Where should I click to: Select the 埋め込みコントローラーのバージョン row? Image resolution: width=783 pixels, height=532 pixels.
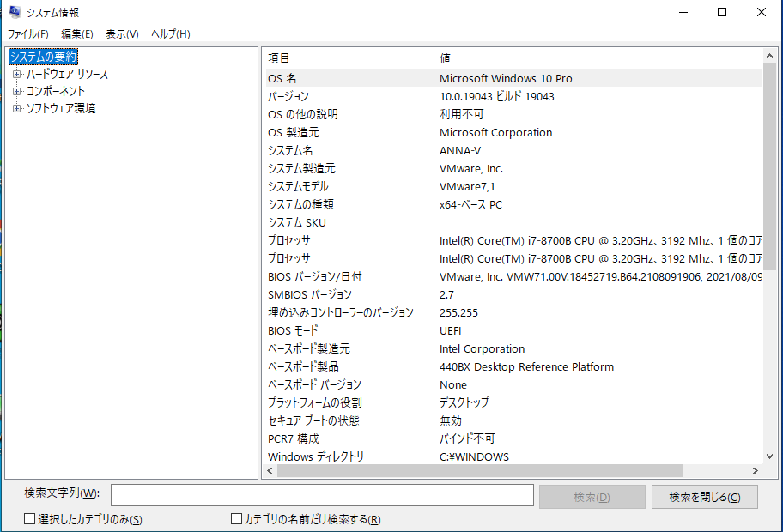coord(513,312)
